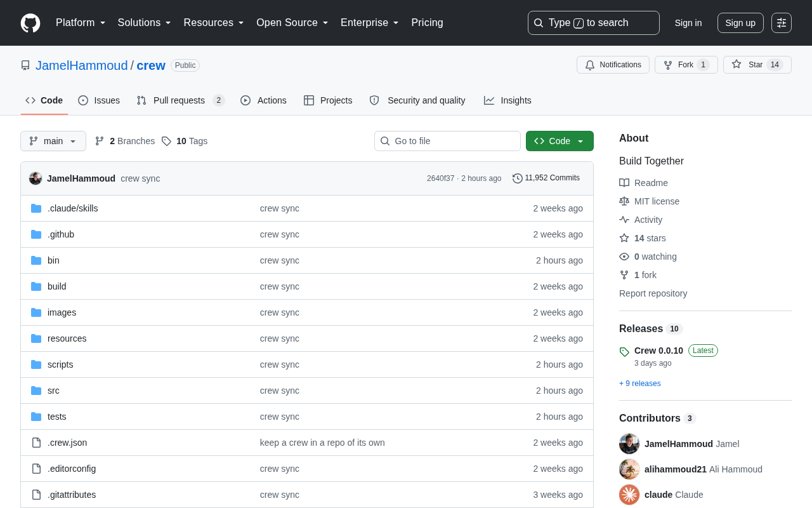Open the 'keep a crew in a repo of its own' commit
Viewport: 812px width, 508px height.
[x=322, y=443]
